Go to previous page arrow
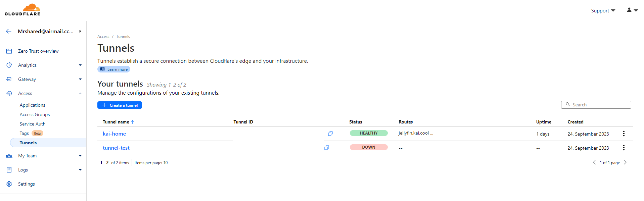The image size is (644, 201). pyautogui.click(x=594, y=162)
